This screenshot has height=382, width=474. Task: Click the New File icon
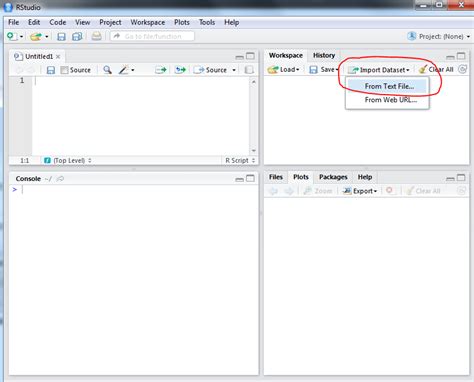tap(12, 36)
